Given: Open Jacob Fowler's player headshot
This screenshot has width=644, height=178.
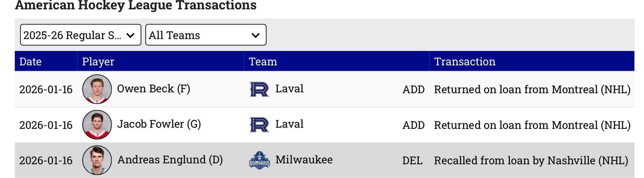Looking at the screenshot, I should tap(97, 125).
